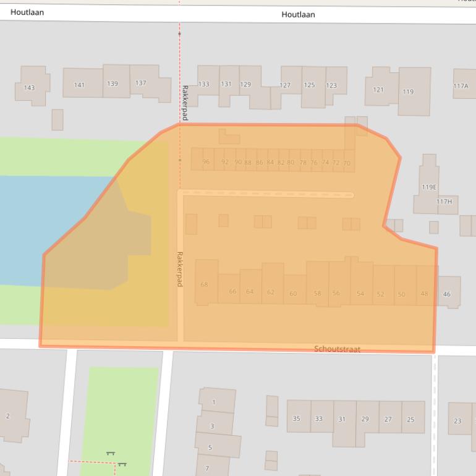Image resolution: width=476 pixels, height=476 pixels.
Task: Select the building labeled 2
Action: (x=8, y=416)
